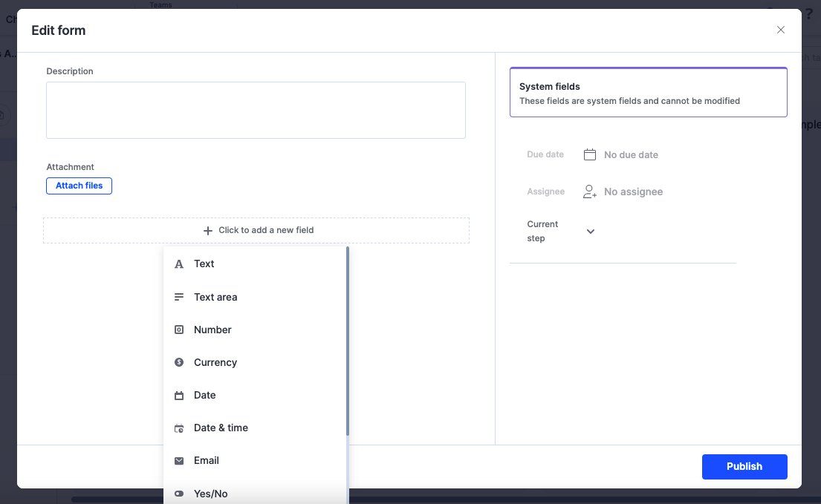Click the Date calendar icon in list
The height and width of the screenshot is (504, 821).
[179, 395]
